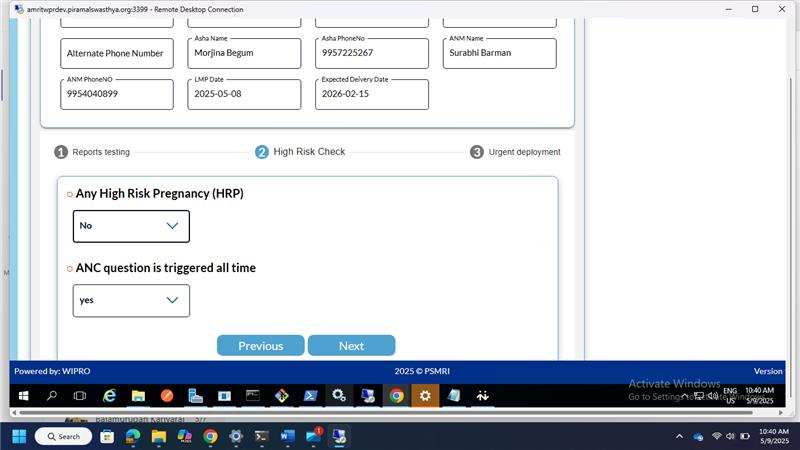Launch Internet Explorer in remote taskbar
The image size is (800, 450).
pos(109,396)
